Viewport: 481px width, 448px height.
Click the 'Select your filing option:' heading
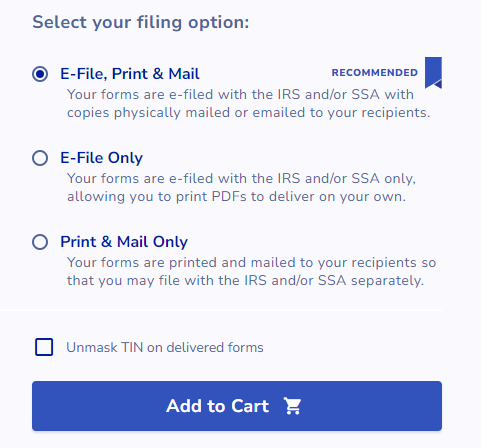tap(141, 23)
